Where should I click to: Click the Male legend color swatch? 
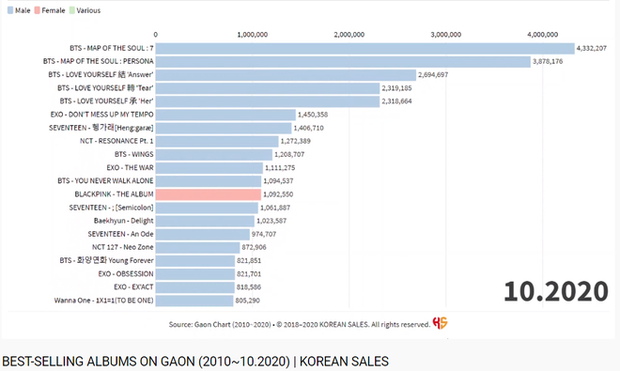coord(10,10)
